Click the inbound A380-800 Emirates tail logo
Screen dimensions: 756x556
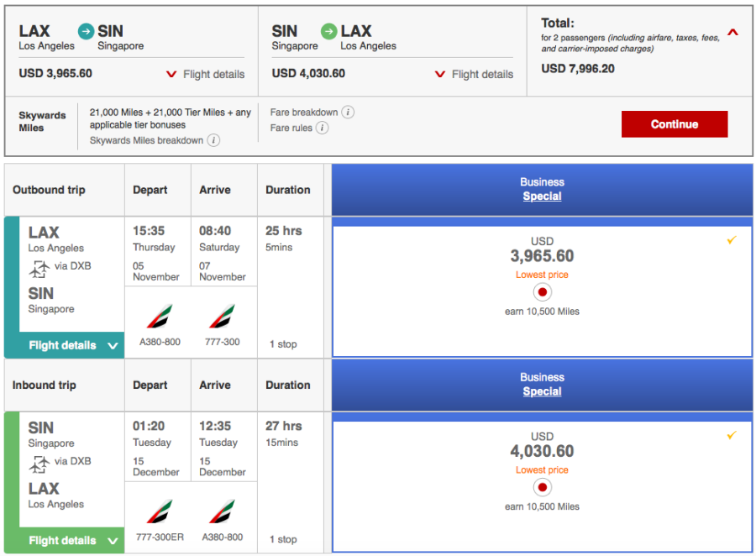(222, 511)
